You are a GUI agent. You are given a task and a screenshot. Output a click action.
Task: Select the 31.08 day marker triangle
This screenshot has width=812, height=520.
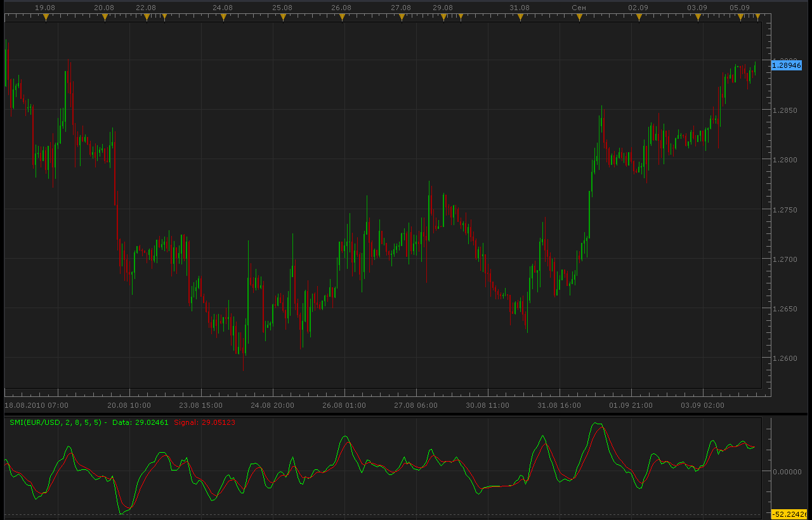(x=520, y=18)
